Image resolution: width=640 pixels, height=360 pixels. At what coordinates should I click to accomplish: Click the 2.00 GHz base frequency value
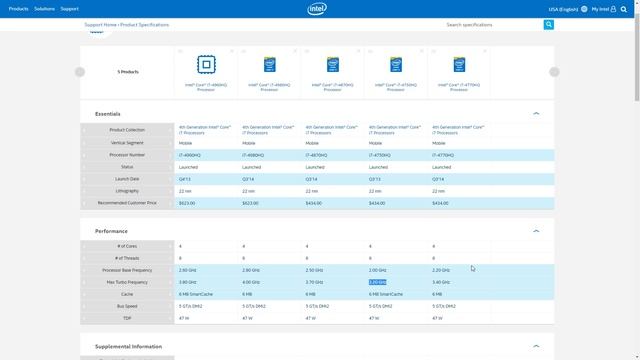tap(378, 270)
